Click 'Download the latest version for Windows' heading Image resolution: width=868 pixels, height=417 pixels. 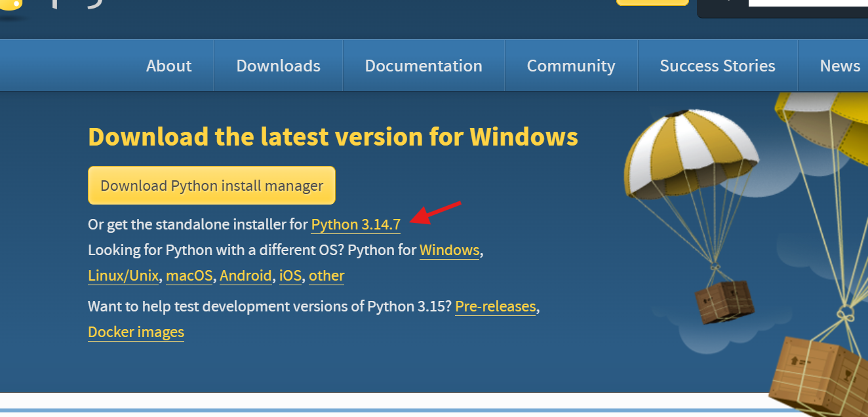tap(333, 136)
